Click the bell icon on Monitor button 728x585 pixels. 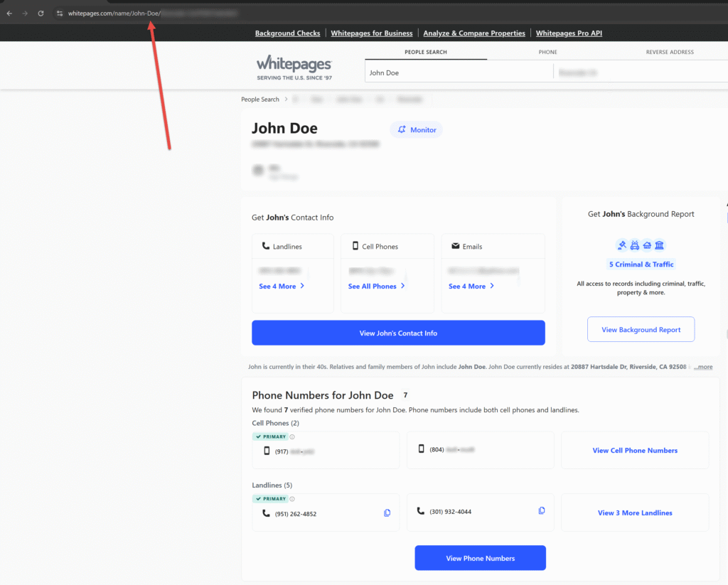pyautogui.click(x=402, y=129)
